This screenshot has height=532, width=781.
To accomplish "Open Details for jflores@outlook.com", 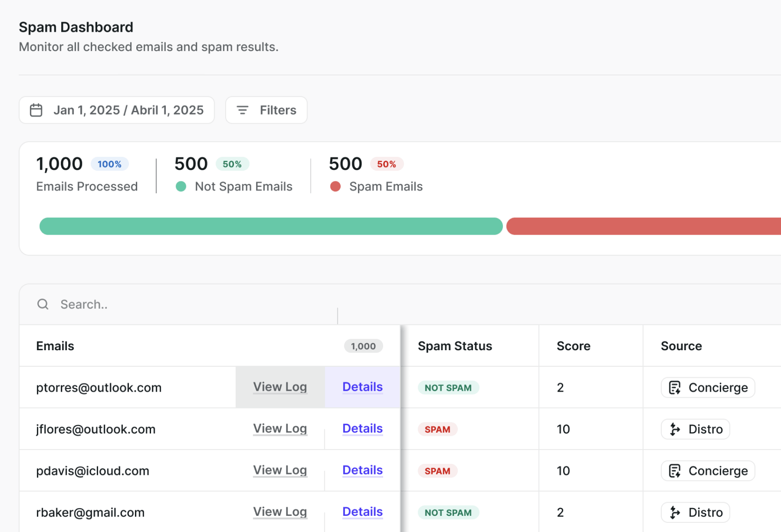I will pyautogui.click(x=362, y=428).
